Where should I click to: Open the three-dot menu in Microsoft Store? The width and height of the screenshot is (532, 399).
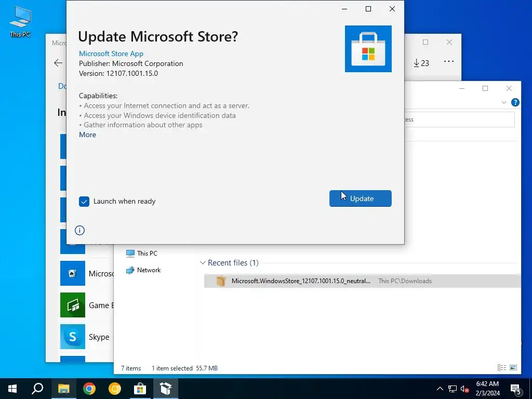tap(449, 61)
